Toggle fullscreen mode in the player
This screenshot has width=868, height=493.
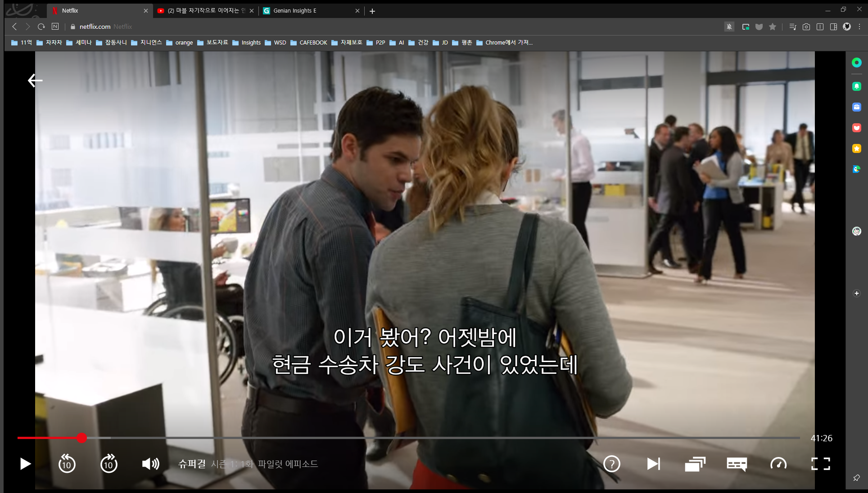[820, 464]
